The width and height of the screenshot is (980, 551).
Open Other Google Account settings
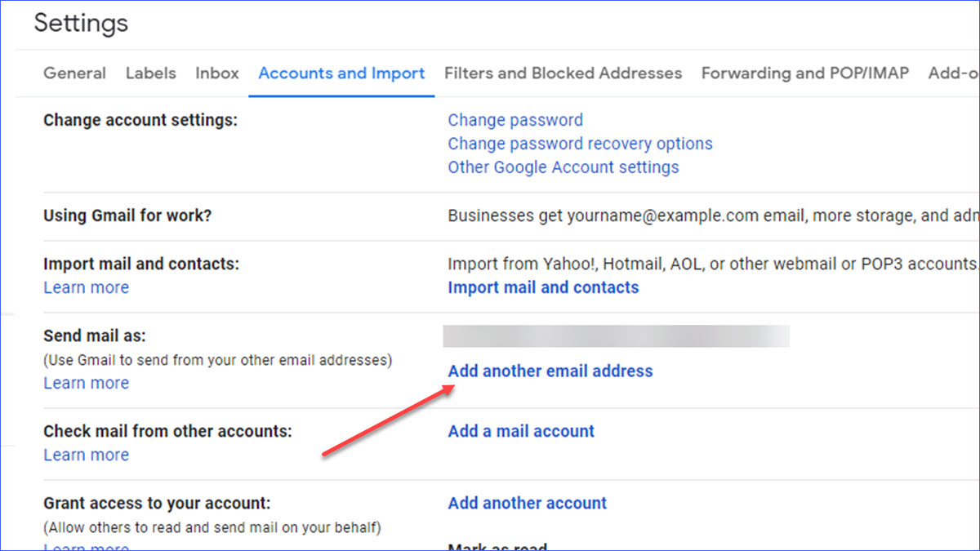pyautogui.click(x=563, y=167)
